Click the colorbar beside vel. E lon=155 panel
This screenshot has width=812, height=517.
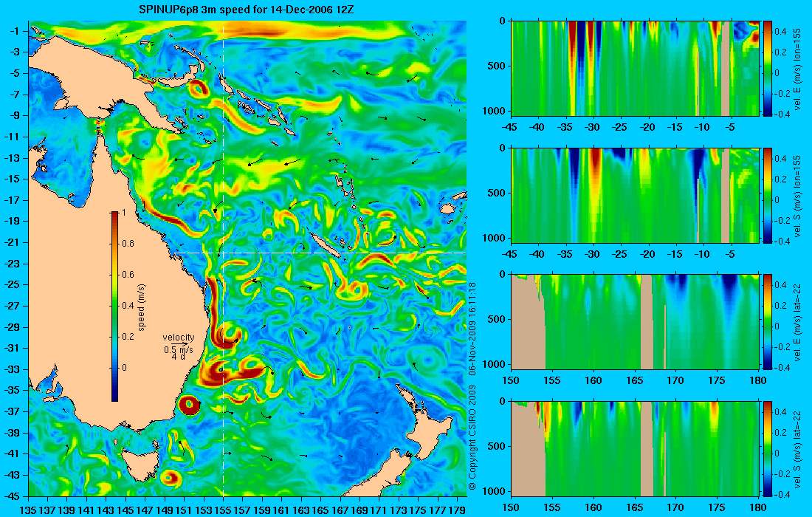pyautogui.click(x=768, y=69)
